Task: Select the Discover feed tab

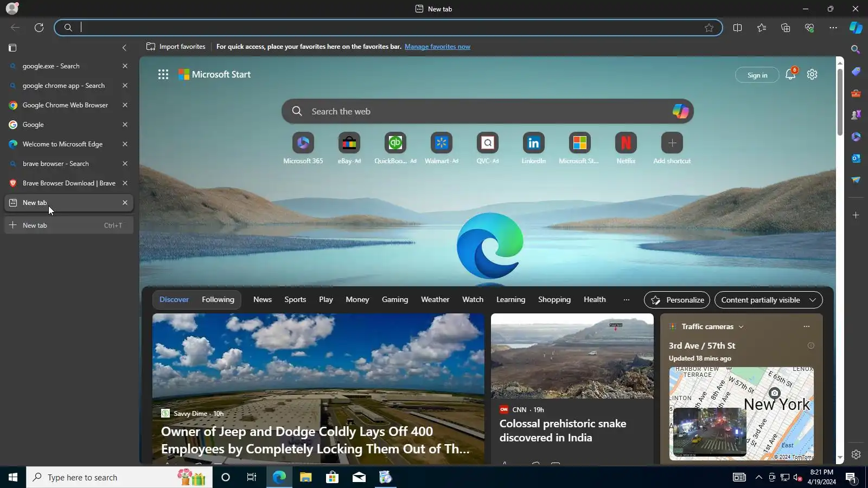Action: click(174, 299)
